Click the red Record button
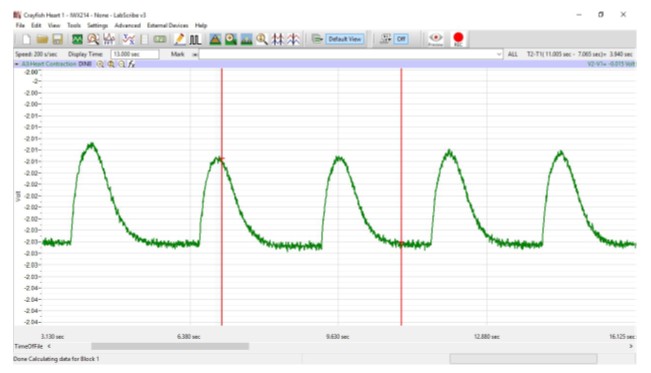 pos(458,39)
